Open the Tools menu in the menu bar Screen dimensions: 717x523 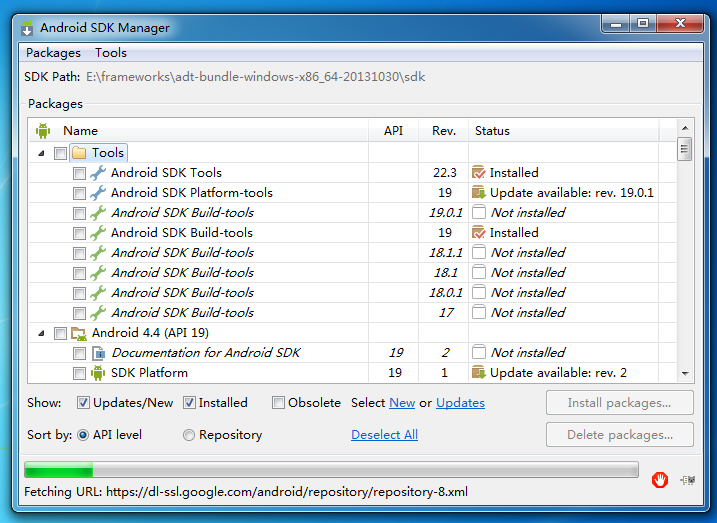[111, 53]
